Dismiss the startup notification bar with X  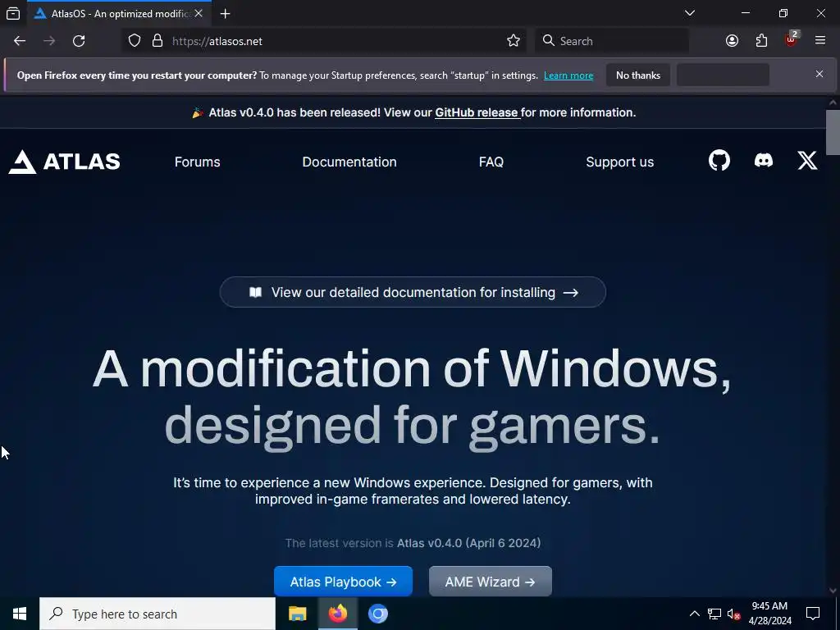(819, 74)
